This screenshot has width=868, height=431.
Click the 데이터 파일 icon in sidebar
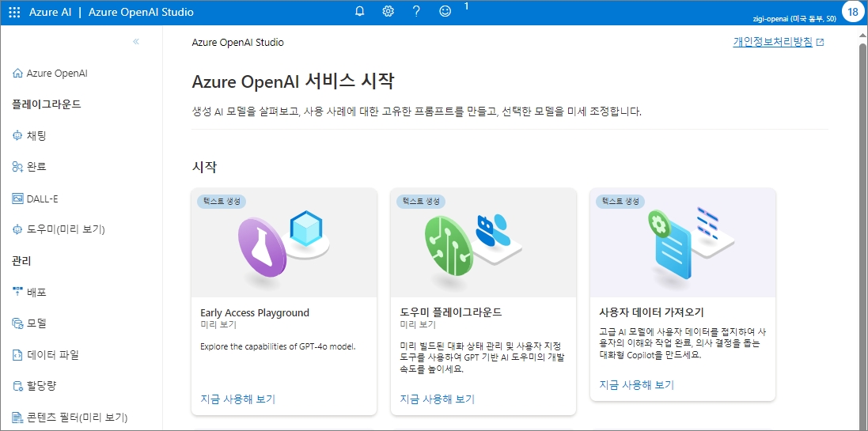17,354
